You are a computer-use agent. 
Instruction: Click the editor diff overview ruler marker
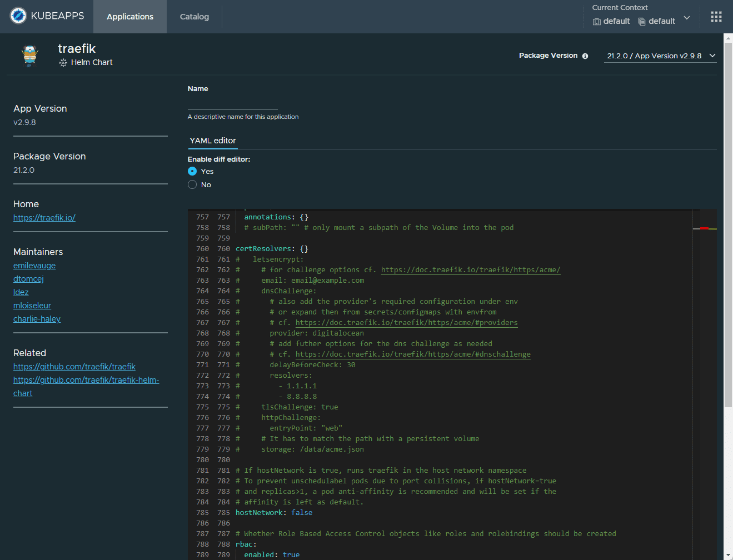point(704,228)
